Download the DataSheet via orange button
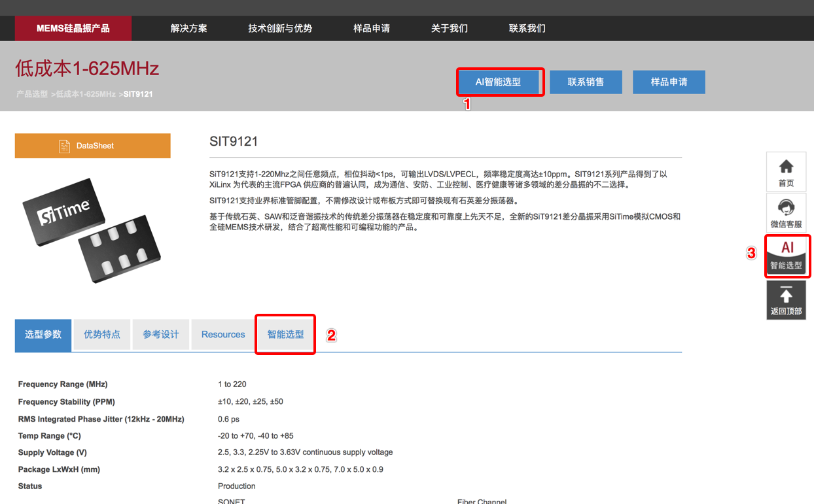814x504 pixels. pos(93,146)
